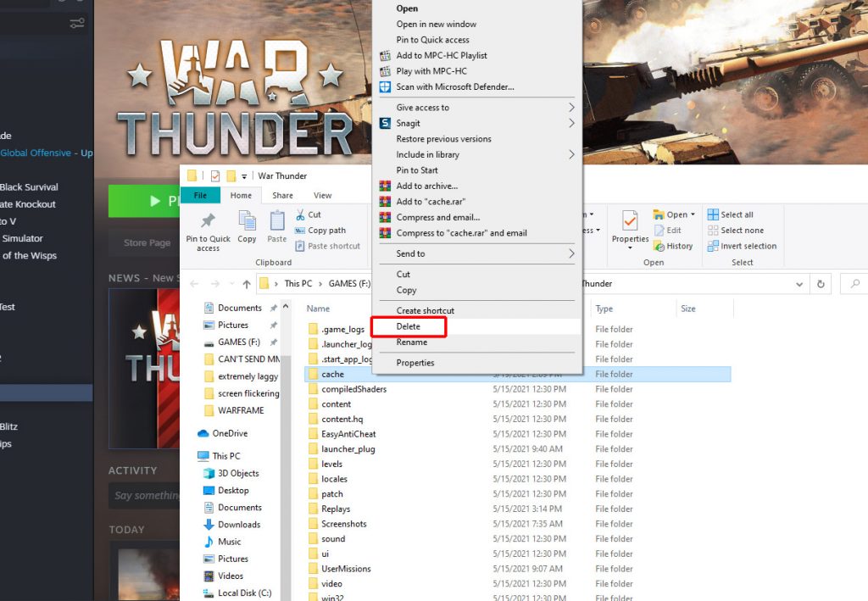Expand the Send to submenu
868x601 pixels.
pyautogui.click(x=477, y=254)
